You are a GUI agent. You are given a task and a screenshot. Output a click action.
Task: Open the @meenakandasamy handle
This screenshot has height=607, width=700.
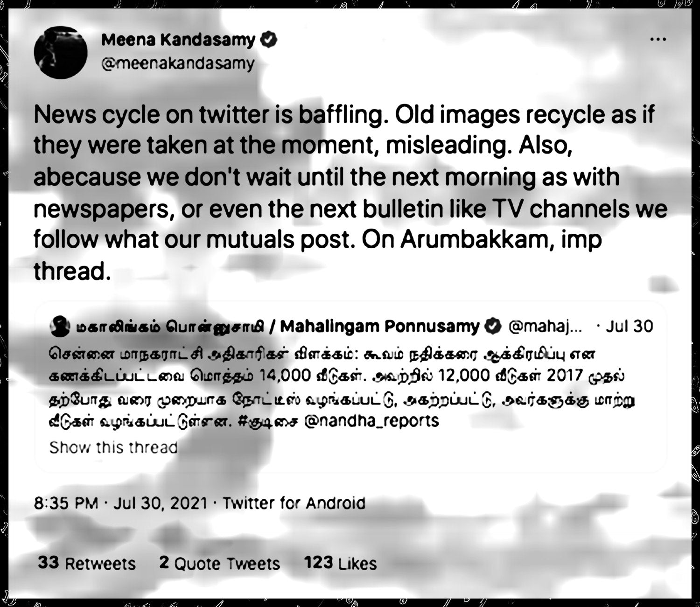pos(178,63)
